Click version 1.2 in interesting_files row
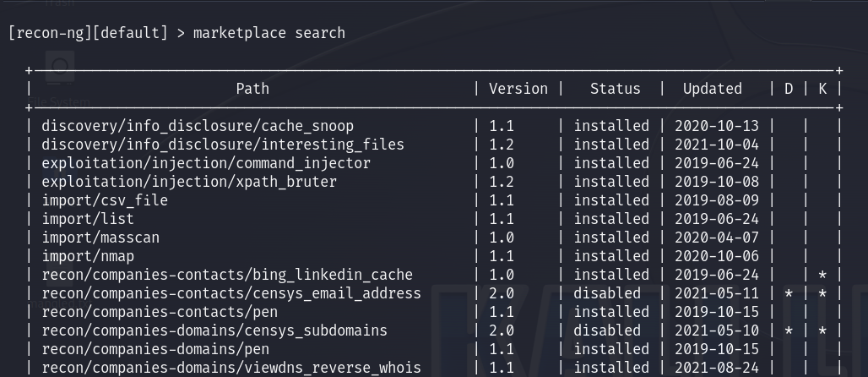868x377 pixels. (x=502, y=145)
